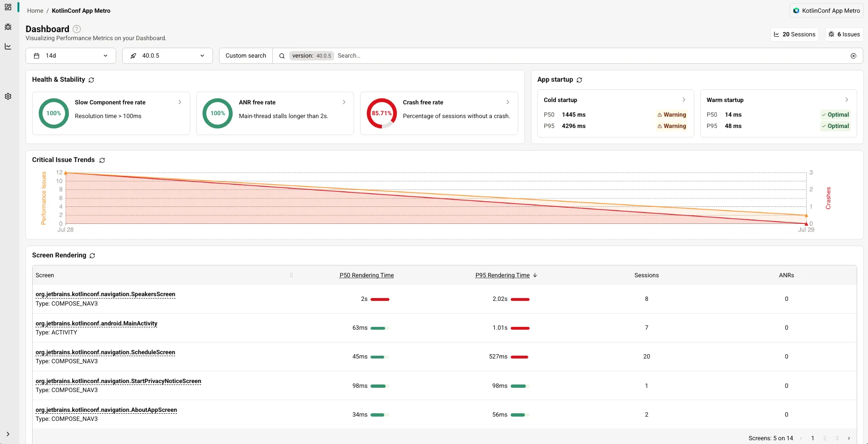
Task: Open the 40.0.5 version dropdown
Action: (168, 56)
